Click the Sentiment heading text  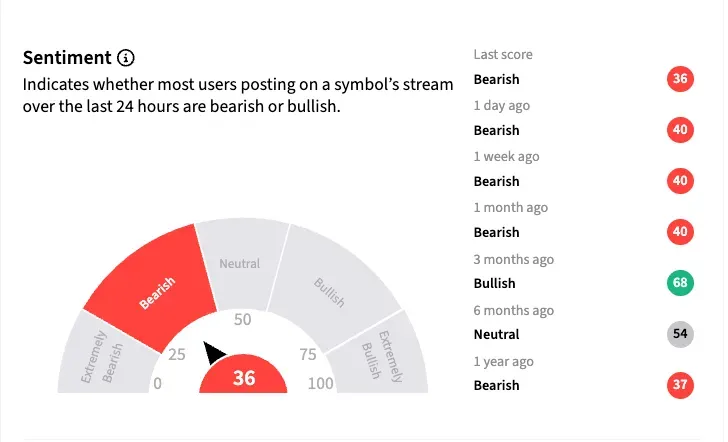click(x=67, y=58)
